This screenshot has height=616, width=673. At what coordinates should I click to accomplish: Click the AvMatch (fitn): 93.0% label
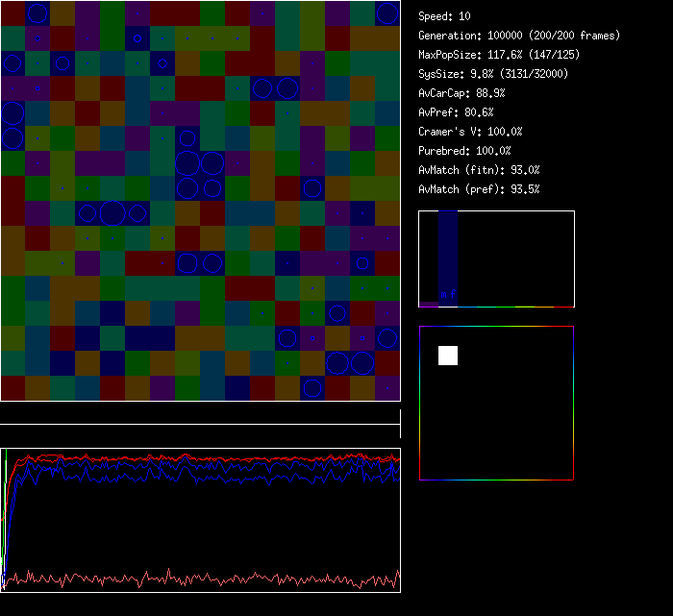pos(479,170)
